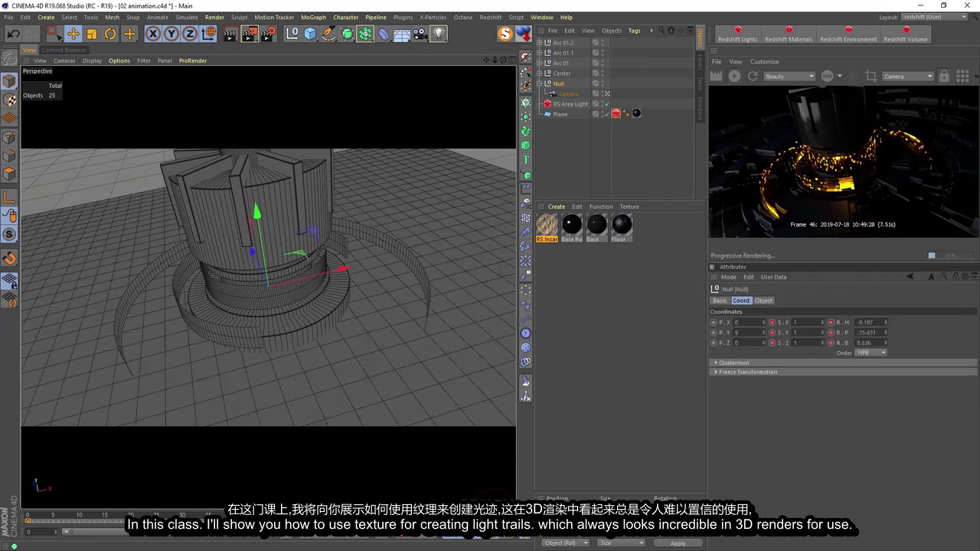Click the RenderView crop region icon
980x551 pixels.
click(871, 76)
